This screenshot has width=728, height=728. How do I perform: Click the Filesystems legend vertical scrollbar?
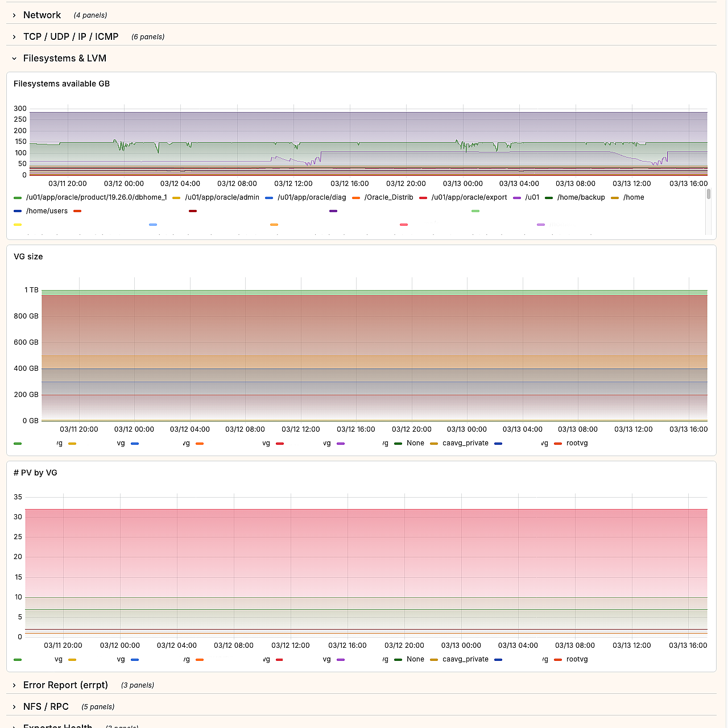[708, 195]
